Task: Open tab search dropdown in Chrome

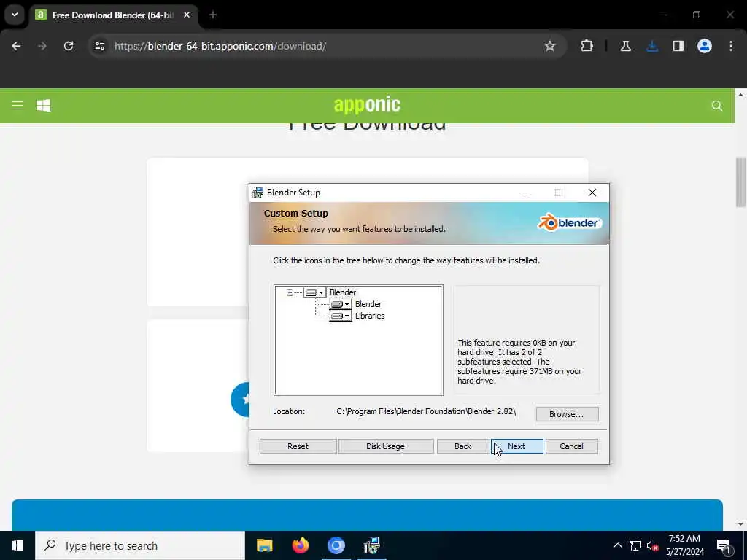Action: click(x=15, y=15)
